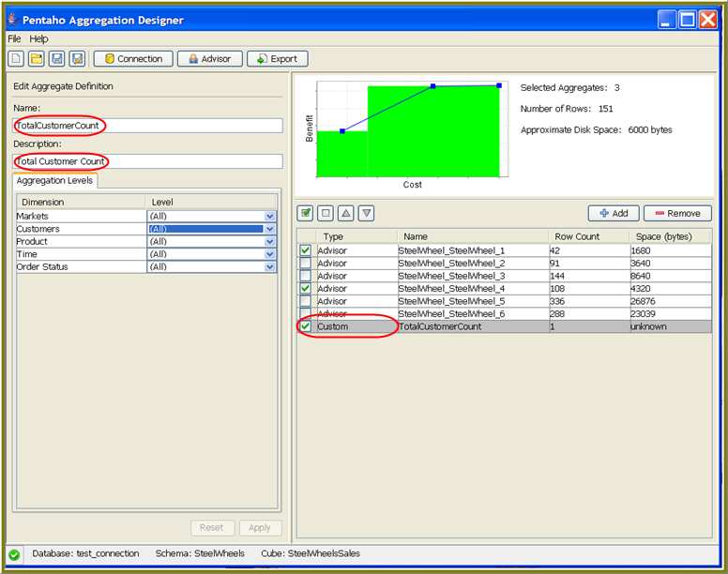
Task: Move aggregate up with triangle icon
Action: (x=346, y=214)
